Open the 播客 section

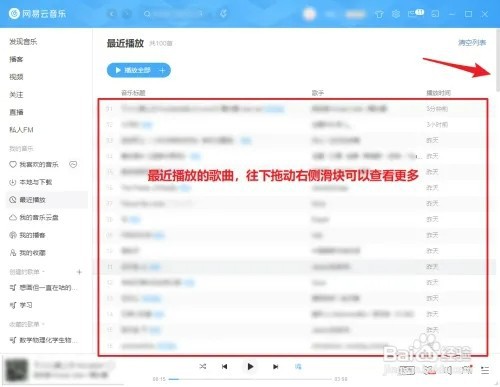click(x=16, y=59)
